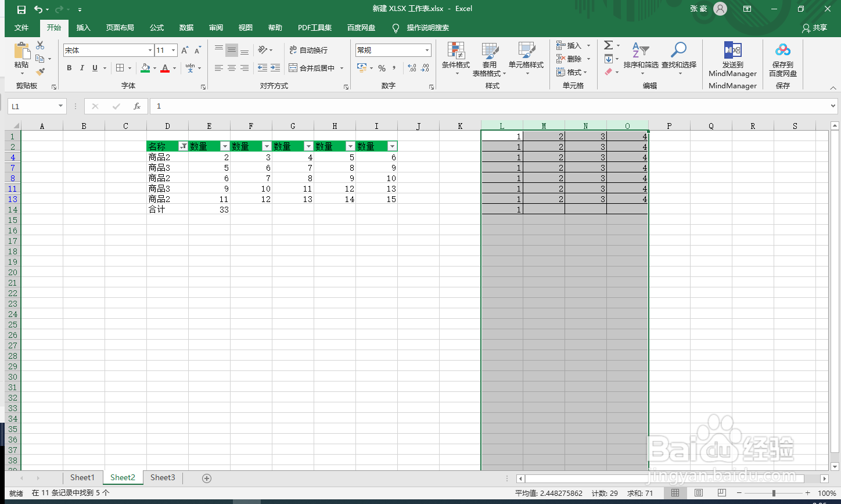The image size is (841, 504).
Task: Click the increase indent icon
Action: pyautogui.click(x=275, y=68)
